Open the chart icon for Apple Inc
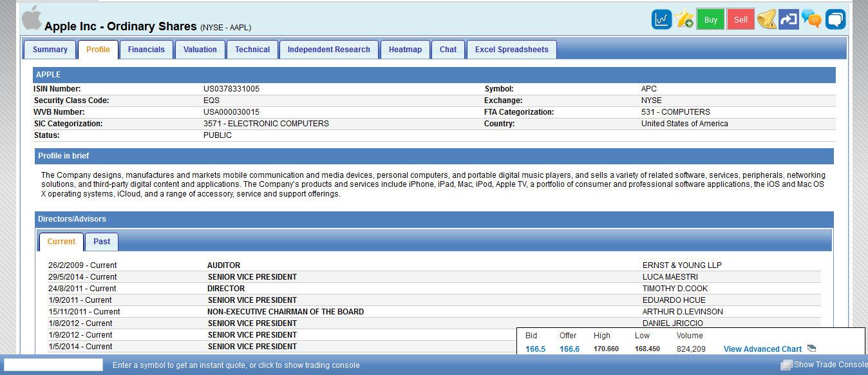 [x=661, y=19]
